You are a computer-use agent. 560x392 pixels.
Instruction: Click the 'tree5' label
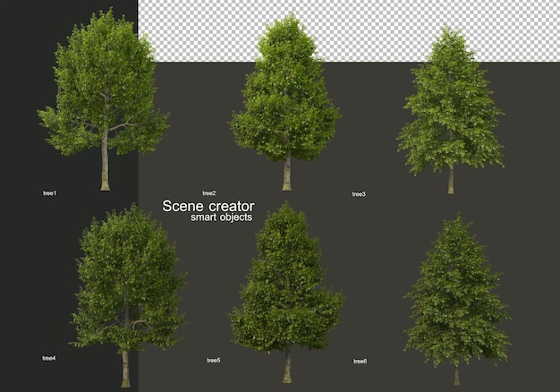pyautogui.click(x=214, y=360)
